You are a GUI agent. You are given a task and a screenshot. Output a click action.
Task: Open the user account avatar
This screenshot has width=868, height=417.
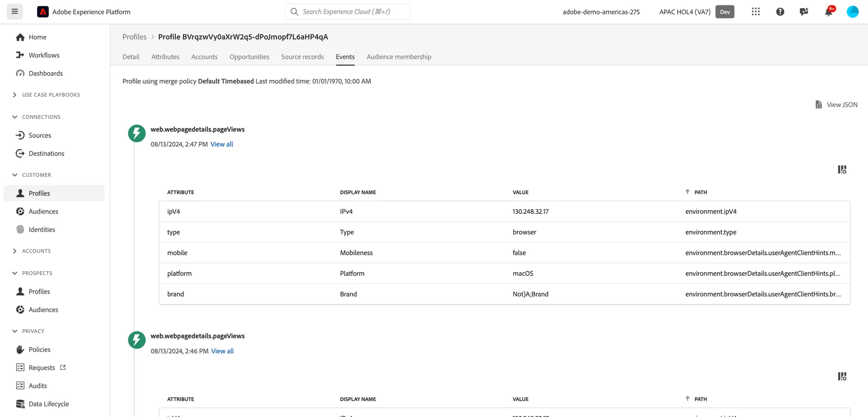852,12
